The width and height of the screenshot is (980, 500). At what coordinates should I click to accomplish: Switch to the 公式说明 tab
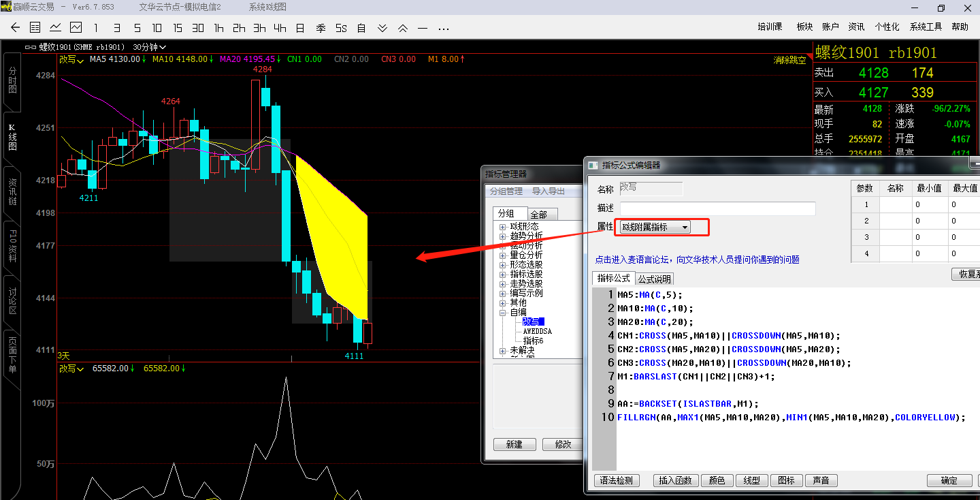(x=654, y=279)
